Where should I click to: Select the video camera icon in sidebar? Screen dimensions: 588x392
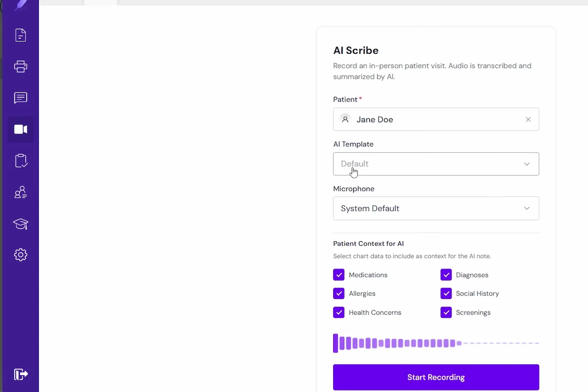point(20,129)
